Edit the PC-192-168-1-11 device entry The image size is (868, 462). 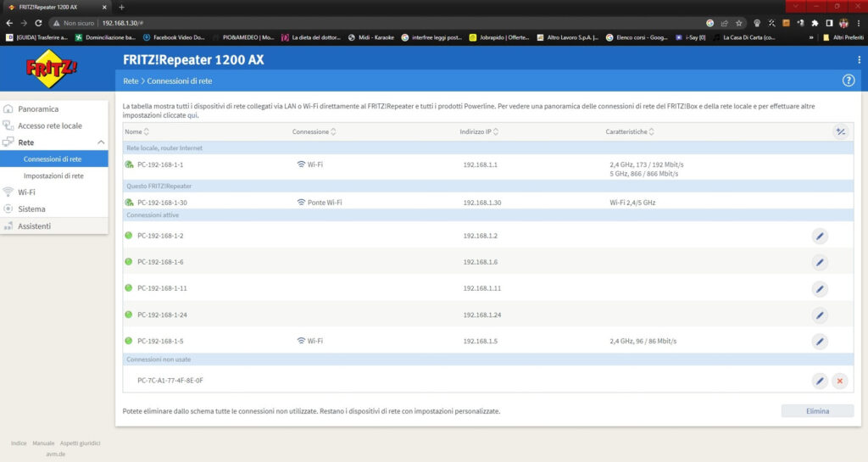pos(820,289)
